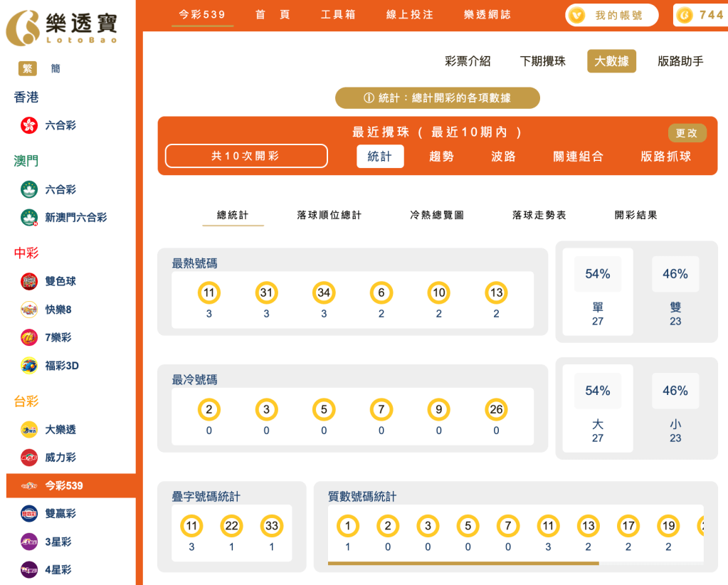The width and height of the screenshot is (728, 585).
Task: Open the 我的帳號 account button
Action: coord(611,16)
